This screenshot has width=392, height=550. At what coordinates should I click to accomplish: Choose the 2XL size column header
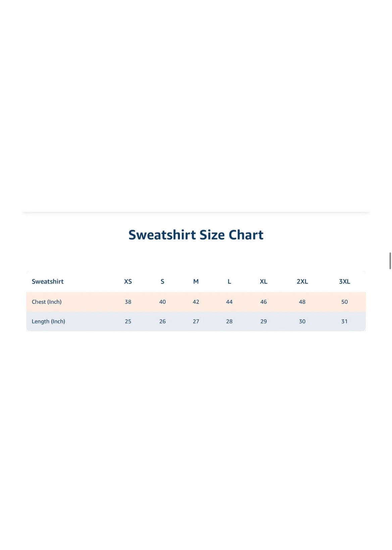click(x=302, y=281)
